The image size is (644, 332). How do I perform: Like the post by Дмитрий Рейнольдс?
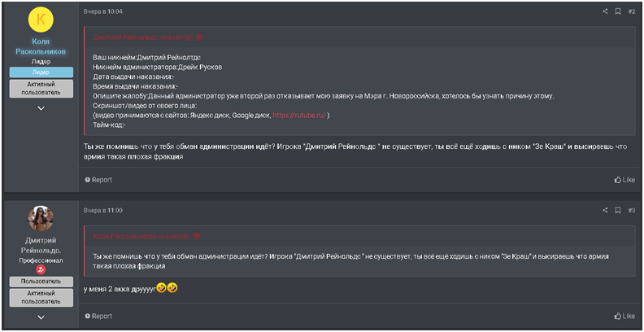coord(624,316)
